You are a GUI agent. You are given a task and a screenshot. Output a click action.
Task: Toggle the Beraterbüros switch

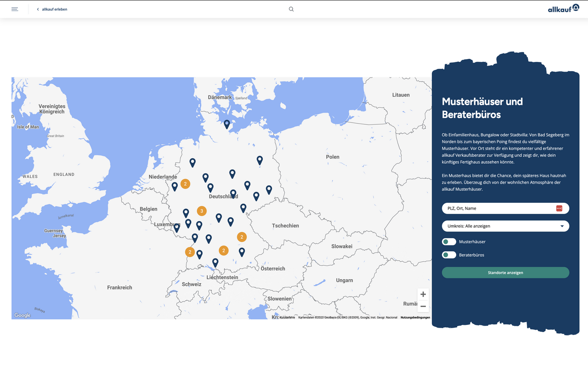click(449, 255)
